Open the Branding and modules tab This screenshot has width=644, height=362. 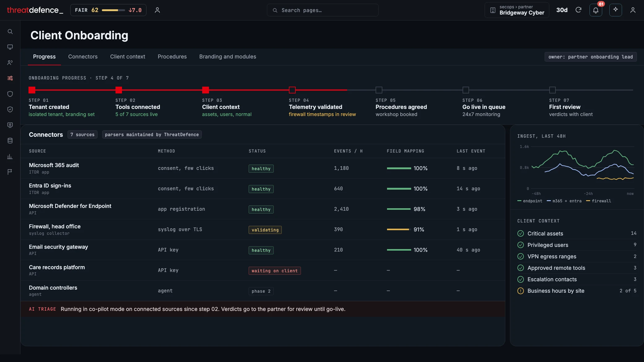coord(228,57)
